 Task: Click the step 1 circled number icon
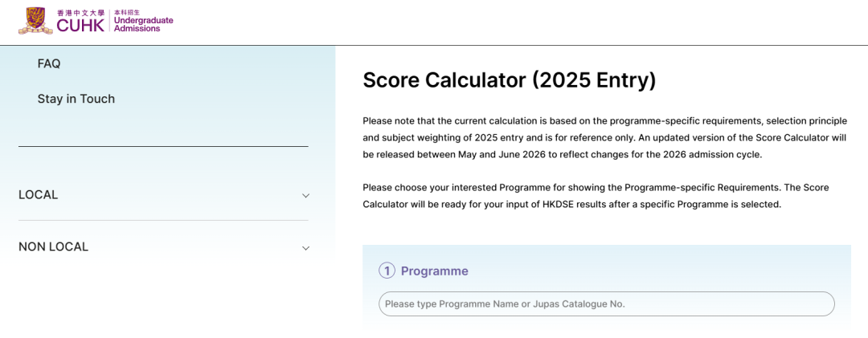(x=387, y=271)
